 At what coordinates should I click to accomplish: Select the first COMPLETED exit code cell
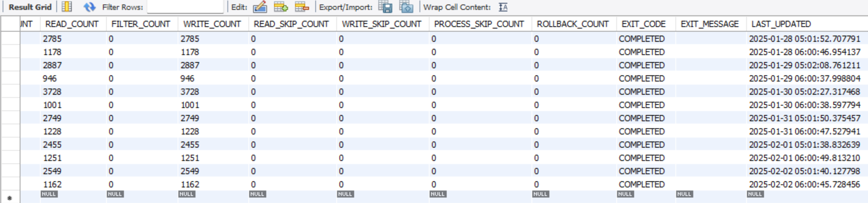(x=646, y=39)
